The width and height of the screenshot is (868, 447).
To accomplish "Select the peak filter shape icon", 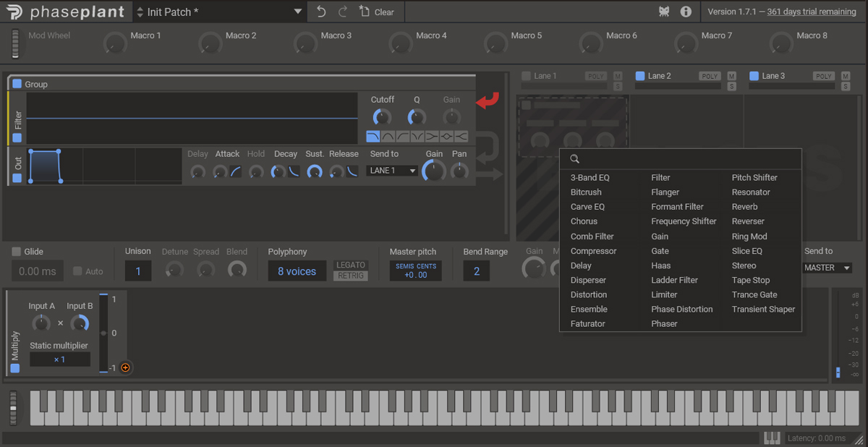I will tap(446, 136).
